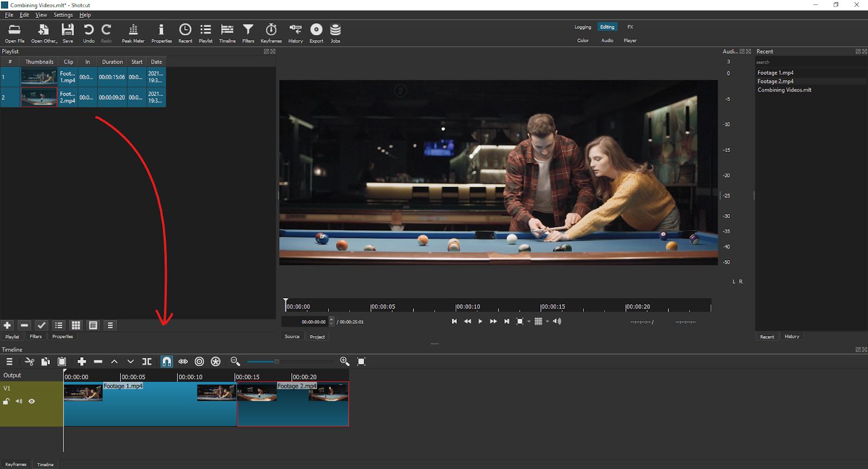The image size is (868, 469).
Task: Mute track V1 audio
Action: (19, 402)
